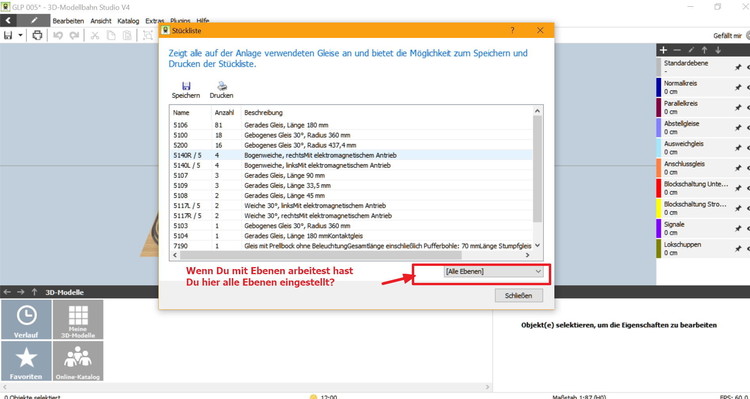Select the 5140R / 5 Bogenweiche row
The image size is (750, 399).
[351, 155]
